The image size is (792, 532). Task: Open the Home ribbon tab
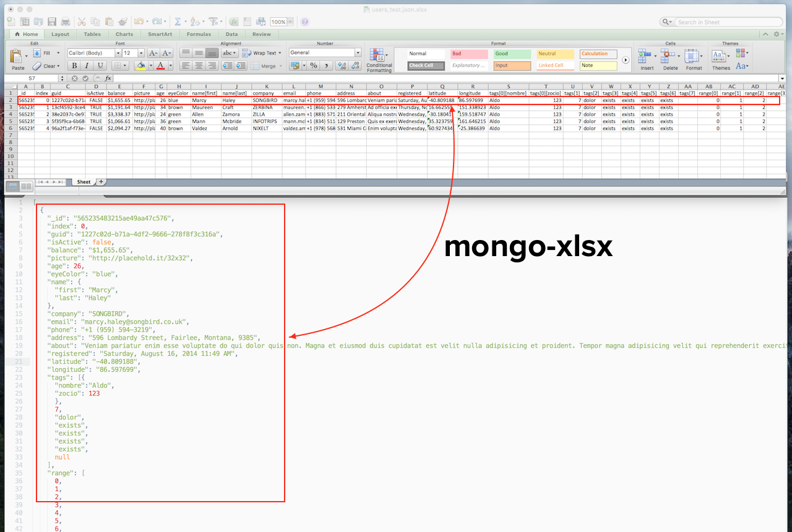click(x=26, y=34)
